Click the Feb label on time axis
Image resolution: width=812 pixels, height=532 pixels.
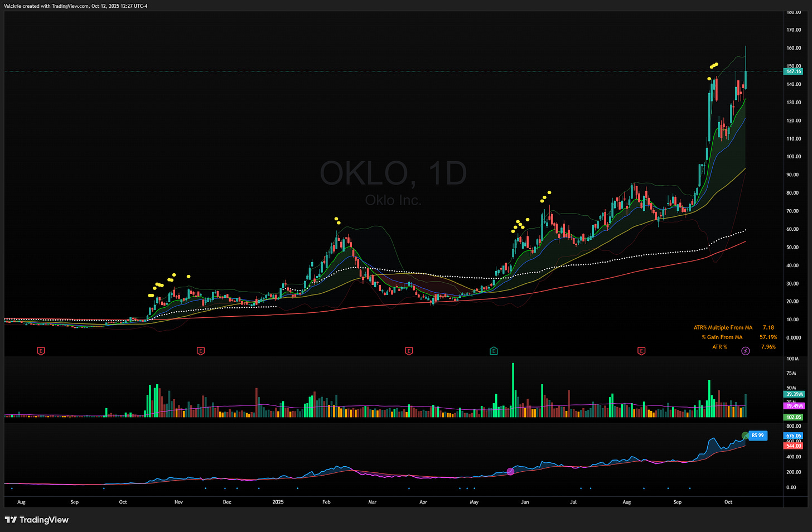[x=326, y=502]
